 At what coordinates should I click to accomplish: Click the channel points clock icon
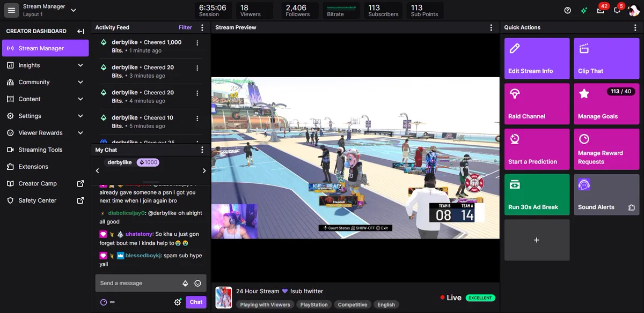point(104,302)
